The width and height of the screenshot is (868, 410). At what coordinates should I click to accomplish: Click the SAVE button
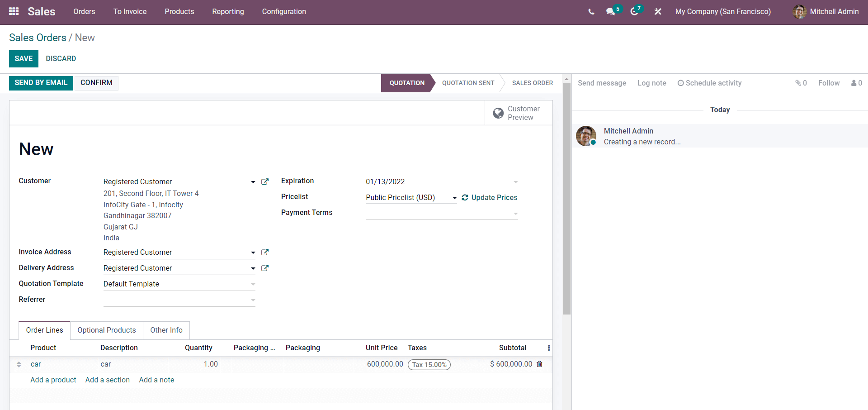pos(24,59)
